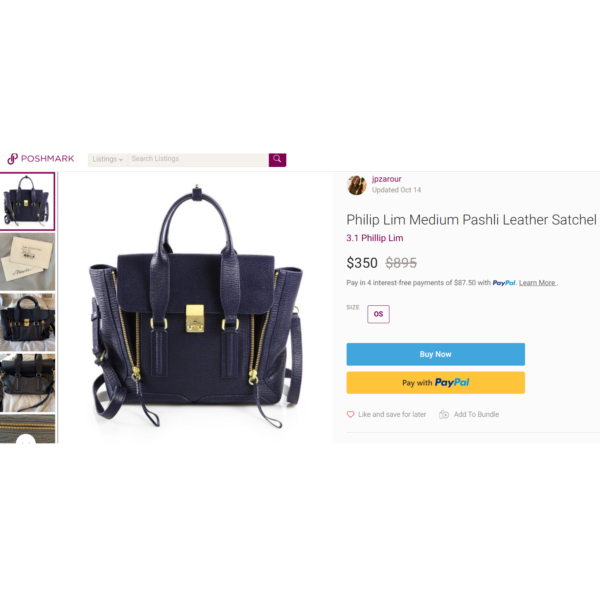Select the authenticity cards thumbnail

click(28, 262)
